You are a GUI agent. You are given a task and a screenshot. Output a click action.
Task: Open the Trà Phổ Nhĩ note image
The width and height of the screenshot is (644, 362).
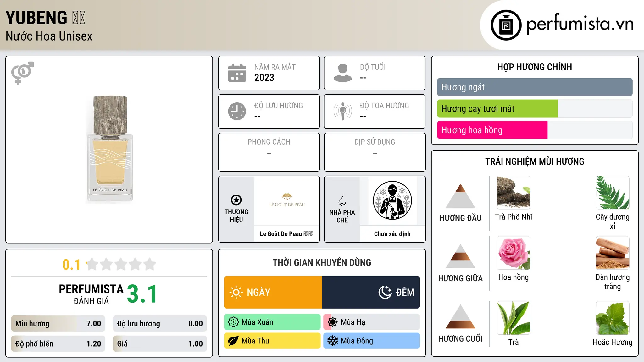514,192
